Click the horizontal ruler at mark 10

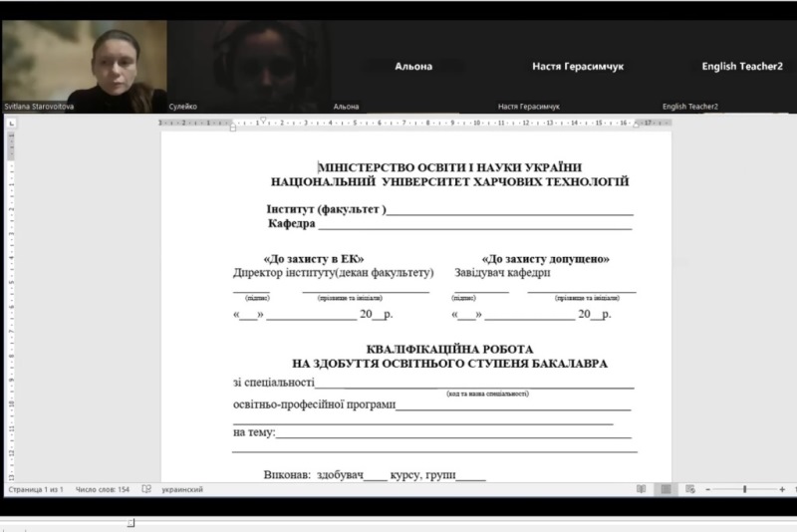(x=477, y=123)
